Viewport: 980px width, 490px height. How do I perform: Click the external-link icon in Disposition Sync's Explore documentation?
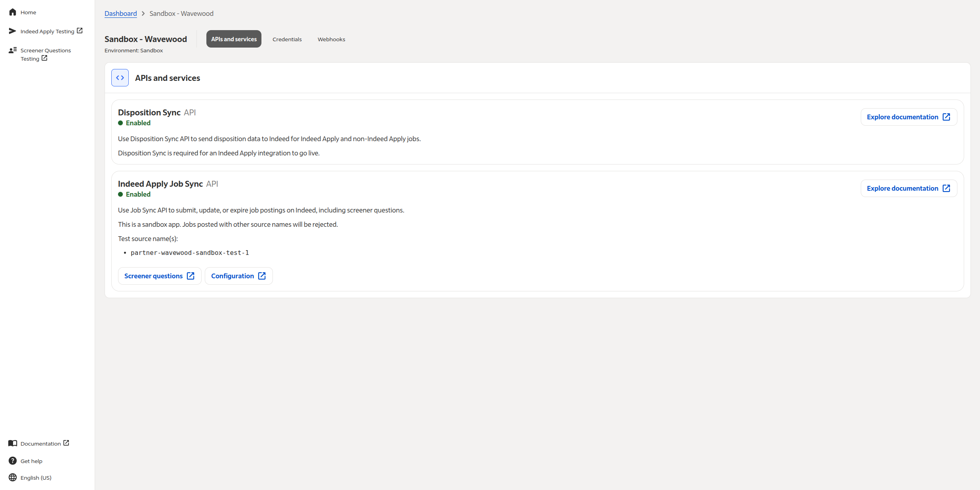click(946, 117)
